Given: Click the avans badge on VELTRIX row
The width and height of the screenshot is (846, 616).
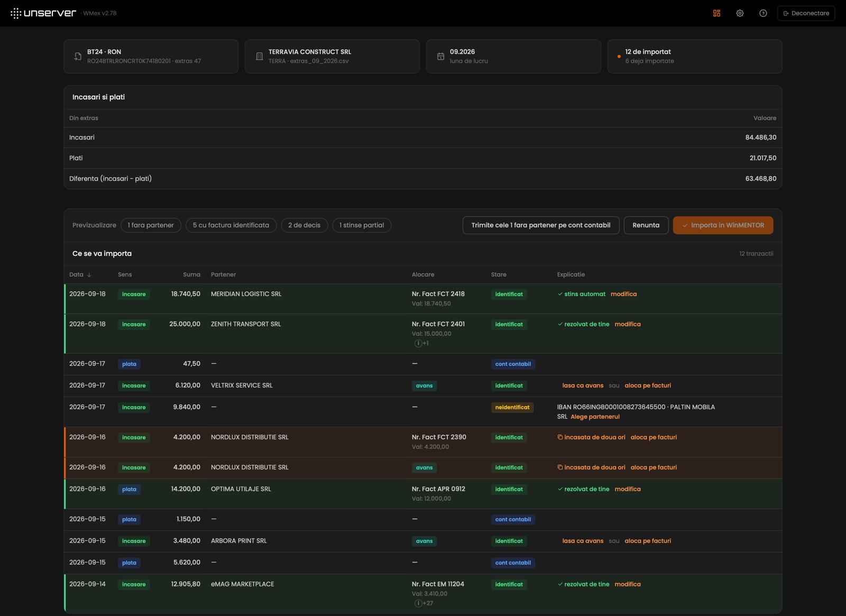Looking at the screenshot, I should [424, 386].
